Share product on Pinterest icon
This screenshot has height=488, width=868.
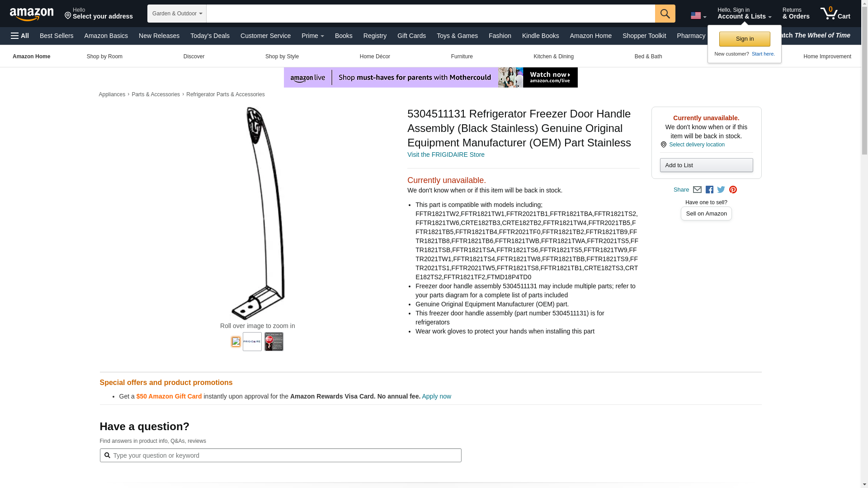pyautogui.click(x=733, y=190)
